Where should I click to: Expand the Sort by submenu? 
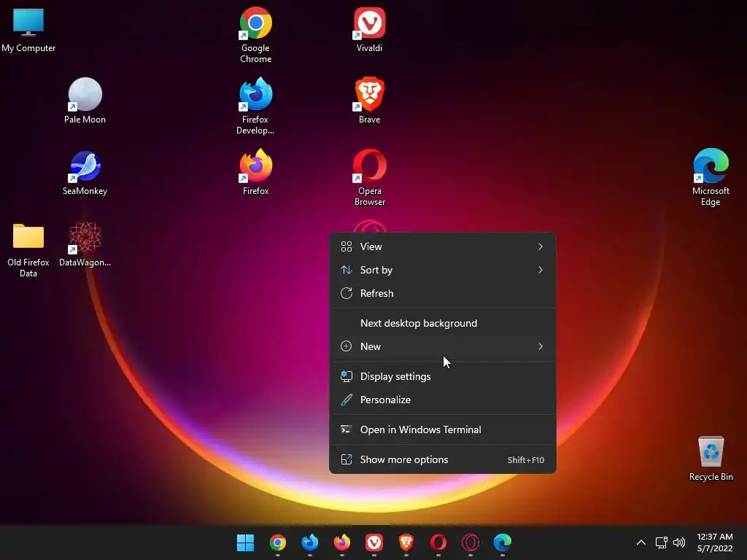(443, 270)
